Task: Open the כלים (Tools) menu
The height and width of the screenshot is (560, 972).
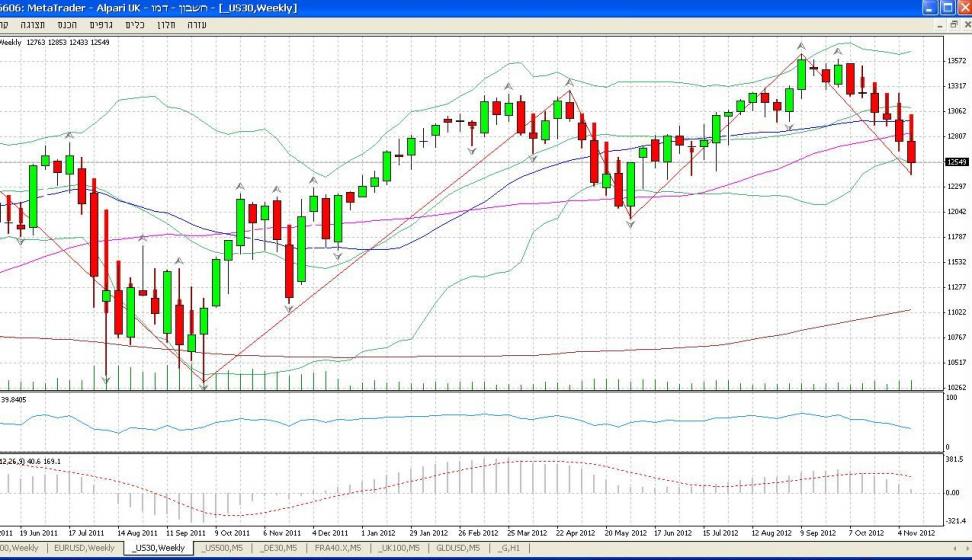Action: click(136, 24)
